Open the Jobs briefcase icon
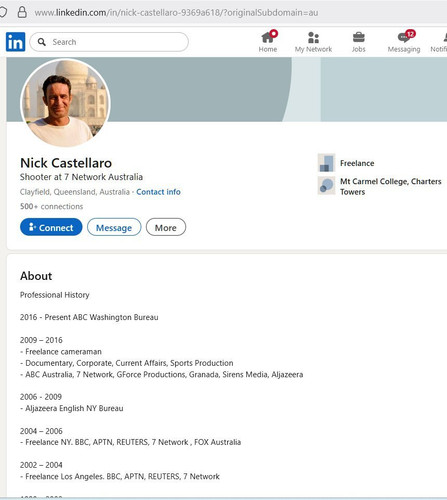The width and height of the screenshot is (447, 500). coord(359,37)
